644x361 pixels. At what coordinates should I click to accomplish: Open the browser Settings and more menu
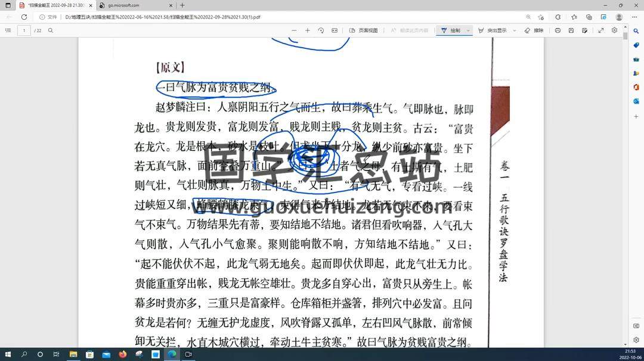[x=636, y=17]
